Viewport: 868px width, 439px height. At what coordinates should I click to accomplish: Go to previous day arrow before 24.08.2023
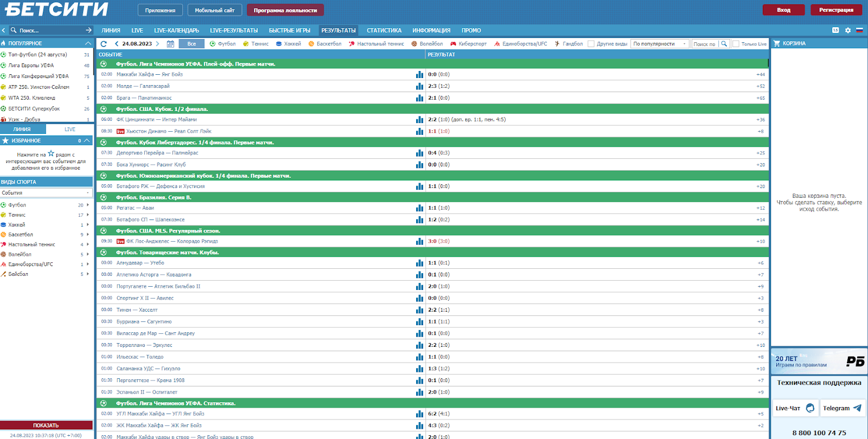point(117,44)
